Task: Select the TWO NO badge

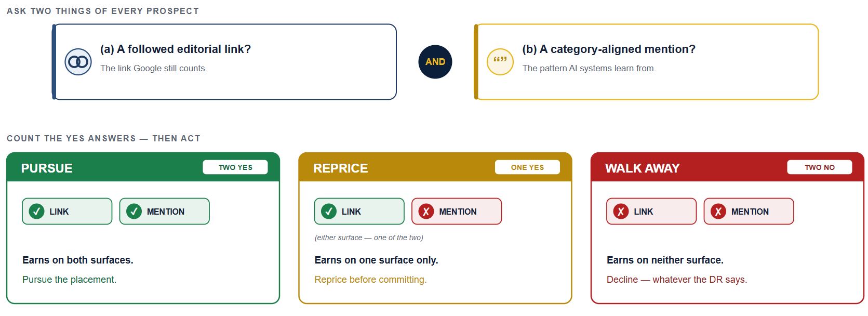Action: 820,167
